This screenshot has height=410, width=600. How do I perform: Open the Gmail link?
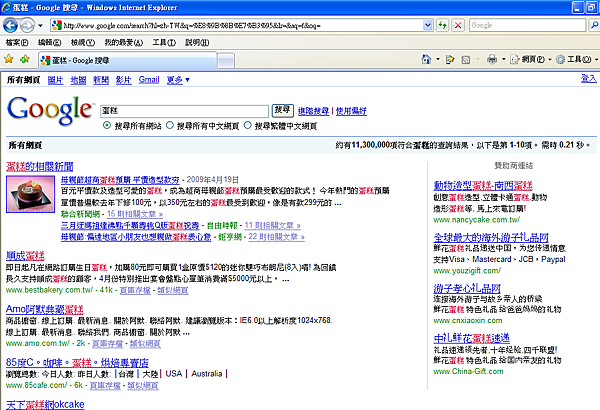[149, 80]
